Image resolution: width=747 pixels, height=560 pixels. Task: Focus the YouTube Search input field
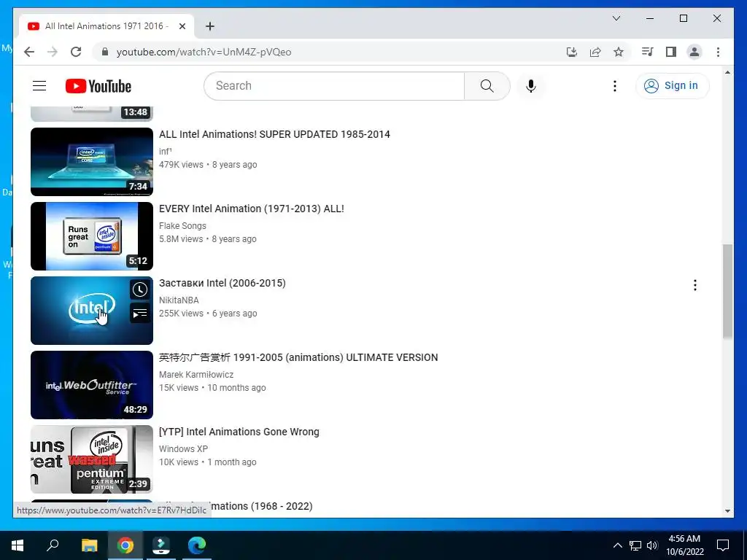pyautogui.click(x=334, y=86)
